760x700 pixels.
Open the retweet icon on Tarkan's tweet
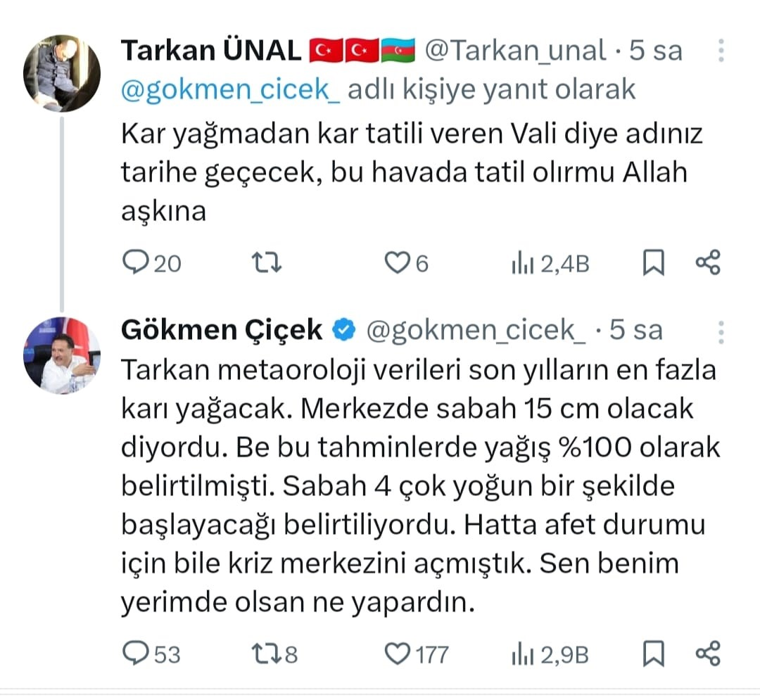tap(266, 262)
